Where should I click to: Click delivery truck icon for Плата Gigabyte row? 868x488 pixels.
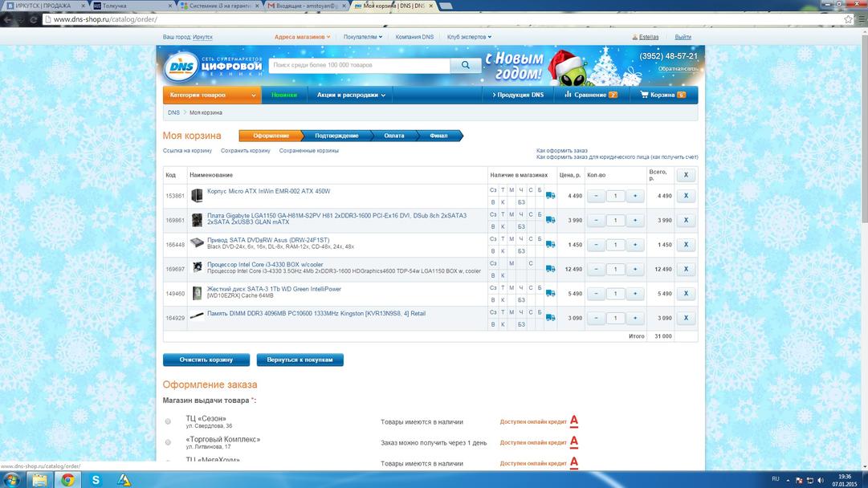point(550,220)
